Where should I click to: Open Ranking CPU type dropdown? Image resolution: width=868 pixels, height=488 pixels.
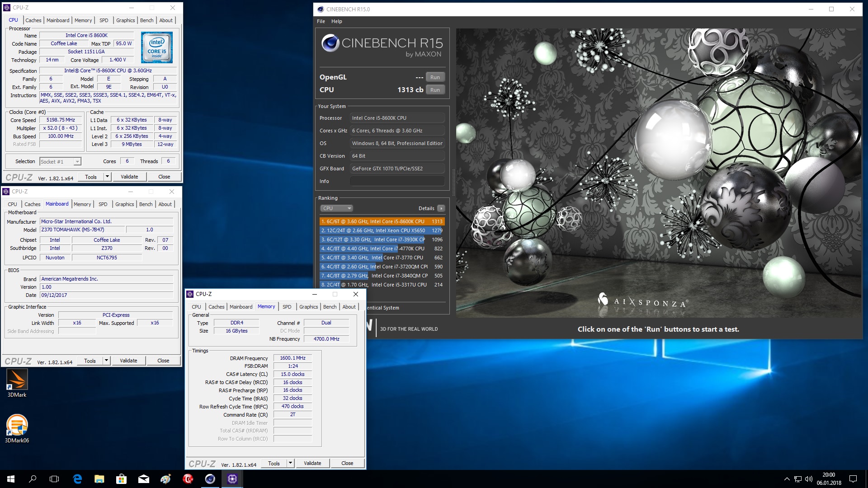point(336,208)
